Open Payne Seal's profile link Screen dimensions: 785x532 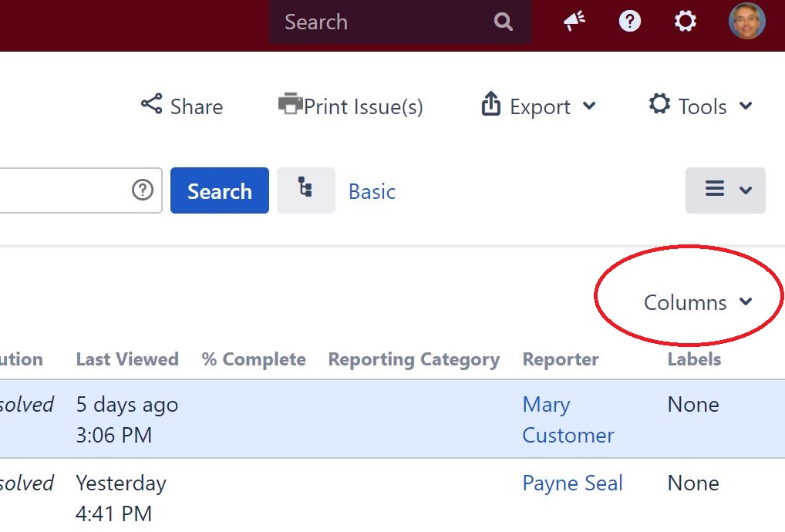coord(572,483)
